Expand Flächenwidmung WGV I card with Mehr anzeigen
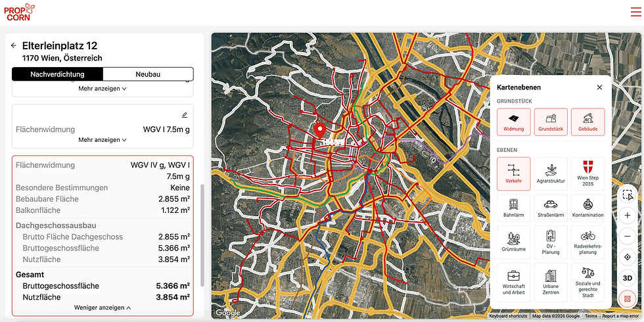Screen dimensions: 644x322 pyautogui.click(x=103, y=139)
